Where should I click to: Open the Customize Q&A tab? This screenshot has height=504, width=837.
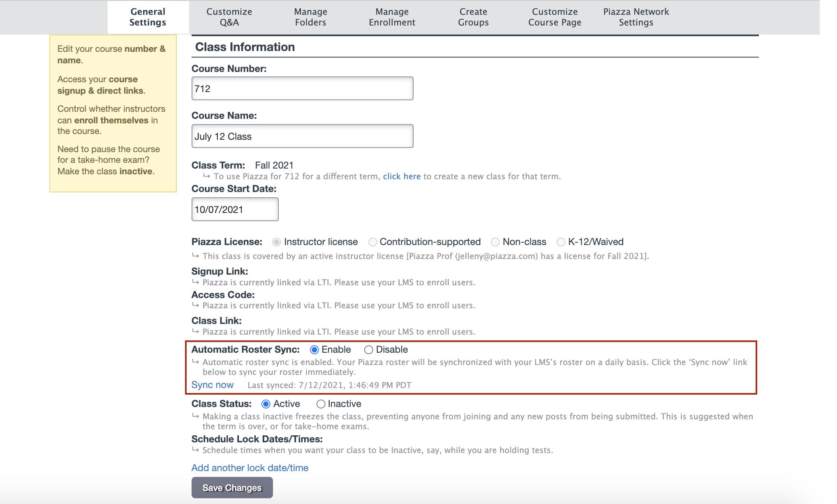point(229,17)
